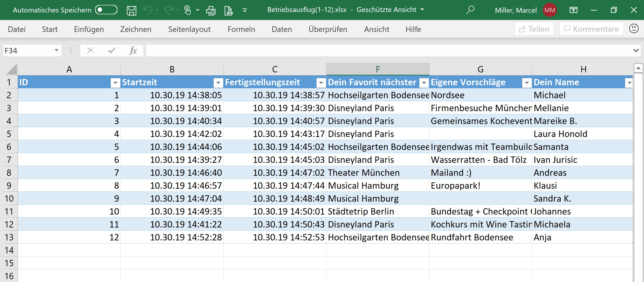Click the cell containing Wasserratten - Bad Tölz

tap(480, 160)
